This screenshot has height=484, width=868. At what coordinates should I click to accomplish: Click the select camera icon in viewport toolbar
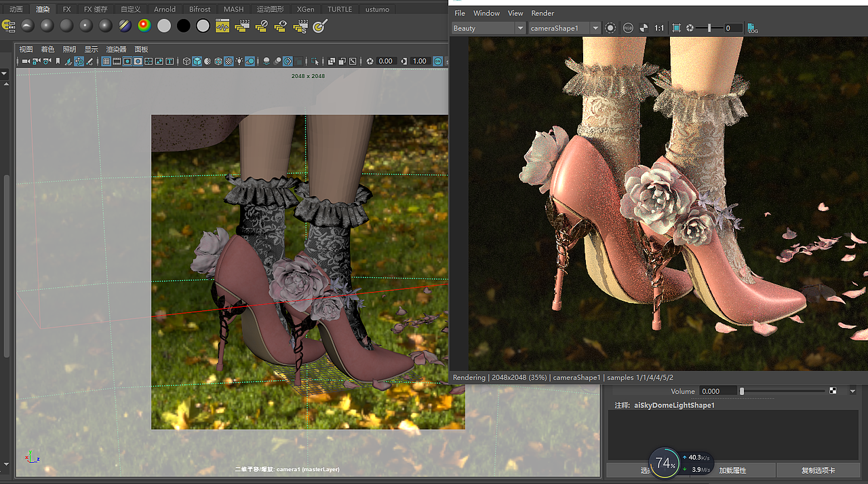[26, 61]
